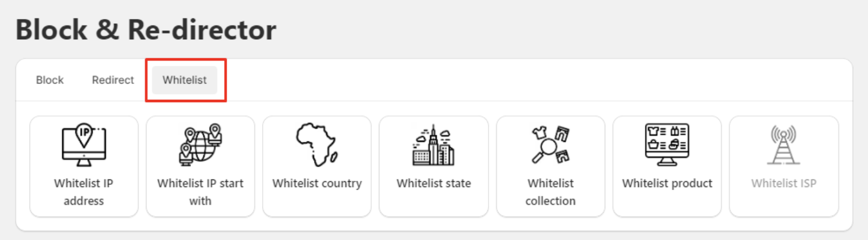Open the Whitelist IP address label
Viewport: 868px width, 240px height.
click(84, 192)
